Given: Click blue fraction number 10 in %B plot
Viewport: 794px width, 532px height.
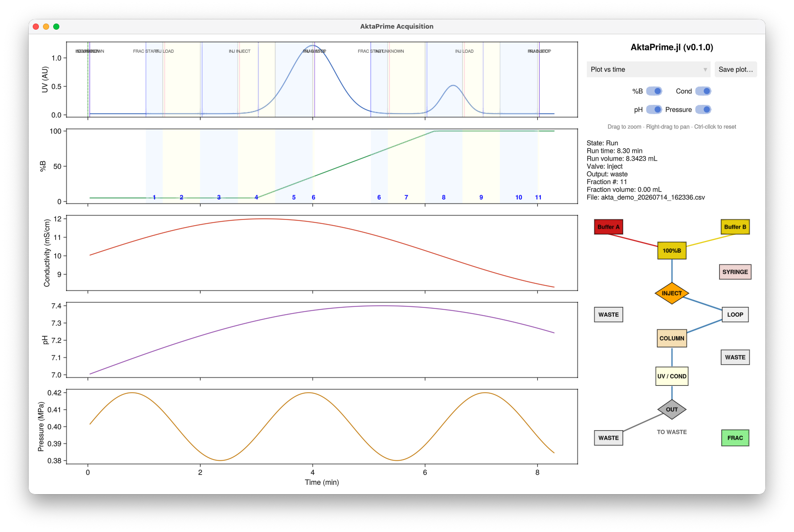Looking at the screenshot, I should point(519,197).
